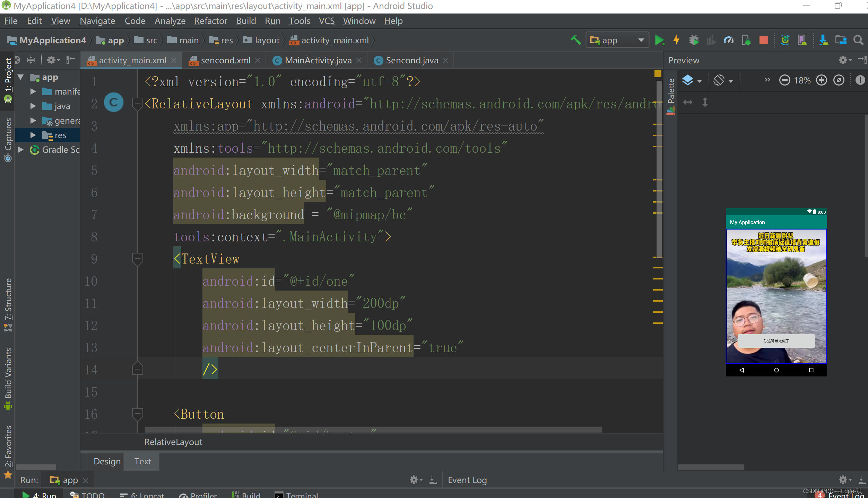The image size is (868, 498).
Task: Select RelativeLayout in the component breadcrumb
Action: coord(173,442)
